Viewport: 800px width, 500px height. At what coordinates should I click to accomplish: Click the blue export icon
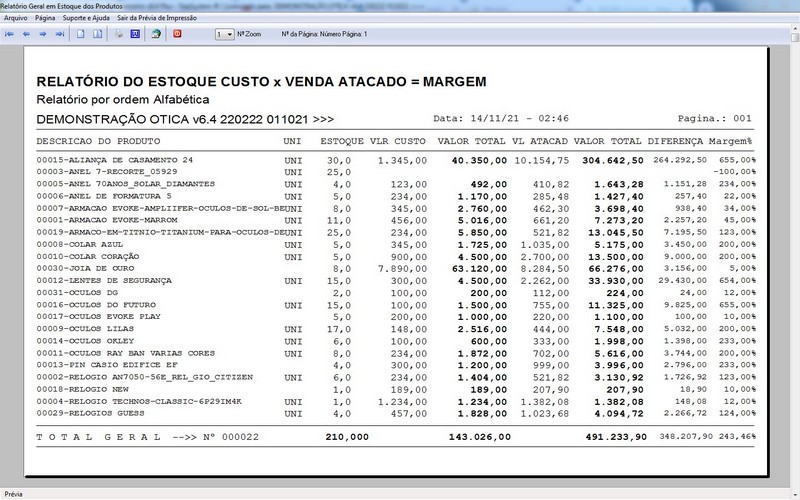coord(135,34)
